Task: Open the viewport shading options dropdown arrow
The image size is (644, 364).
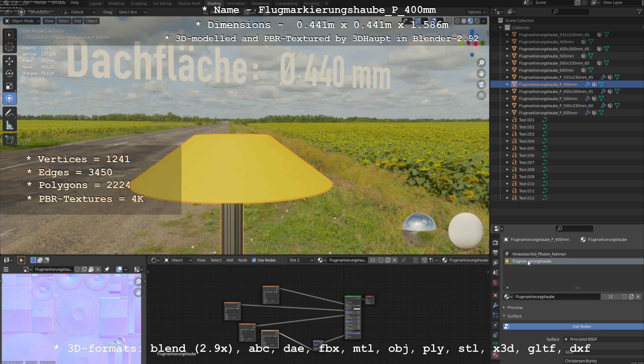Action: 484,21
